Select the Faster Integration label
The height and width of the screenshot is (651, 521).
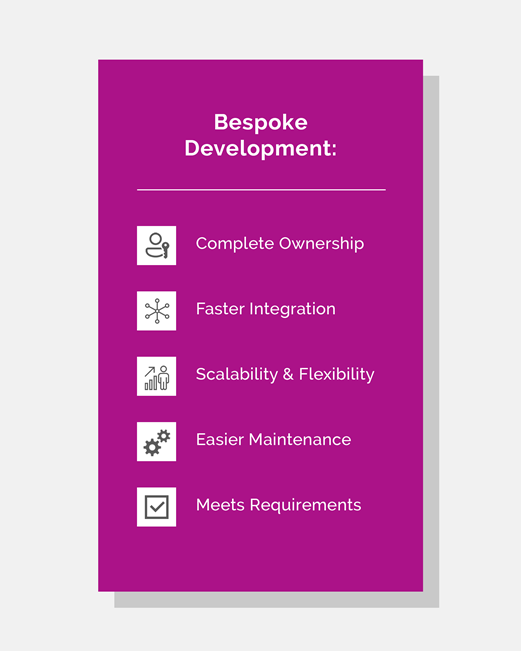tap(266, 309)
